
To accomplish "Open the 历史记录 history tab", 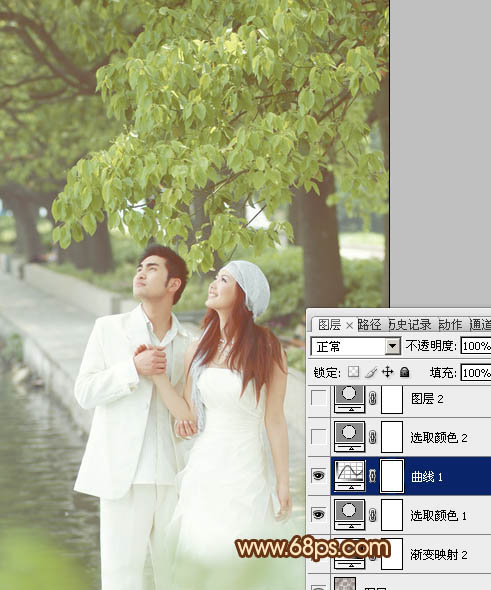I will tap(409, 324).
